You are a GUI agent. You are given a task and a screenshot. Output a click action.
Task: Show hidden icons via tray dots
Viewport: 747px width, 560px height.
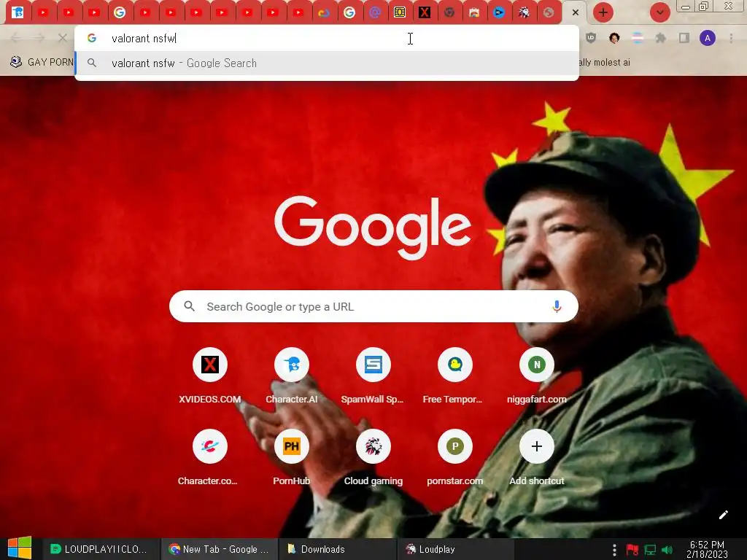pos(614,550)
